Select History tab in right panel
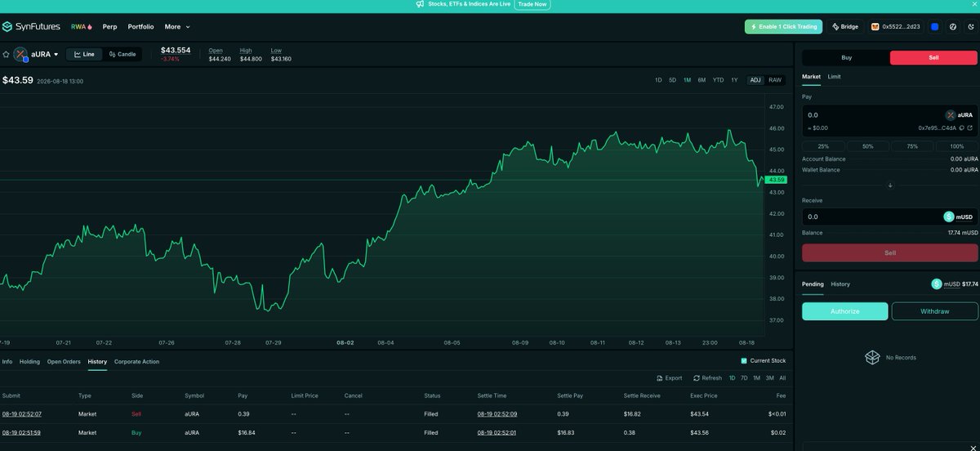This screenshot has width=980, height=451. pyautogui.click(x=840, y=284)
